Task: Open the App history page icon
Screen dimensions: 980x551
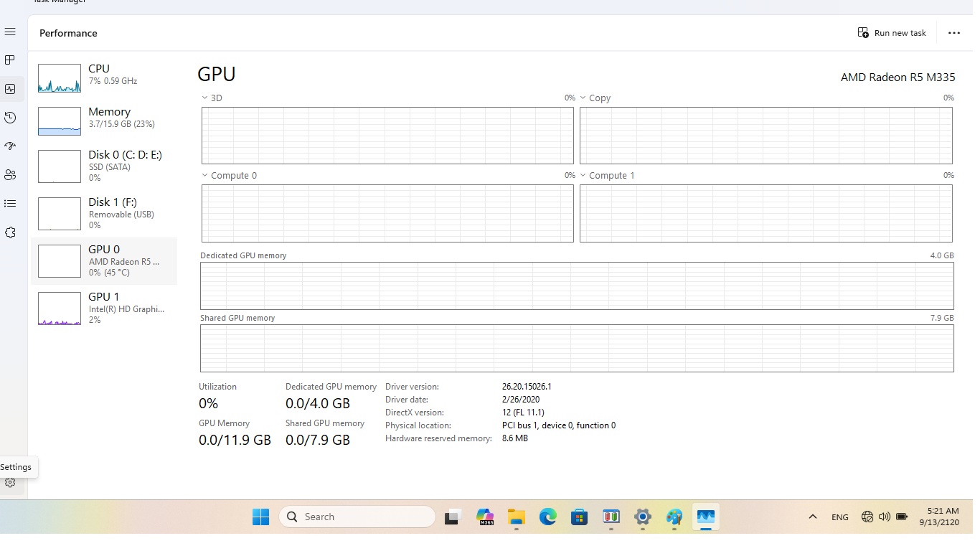Action: click(x=10, y=118)
